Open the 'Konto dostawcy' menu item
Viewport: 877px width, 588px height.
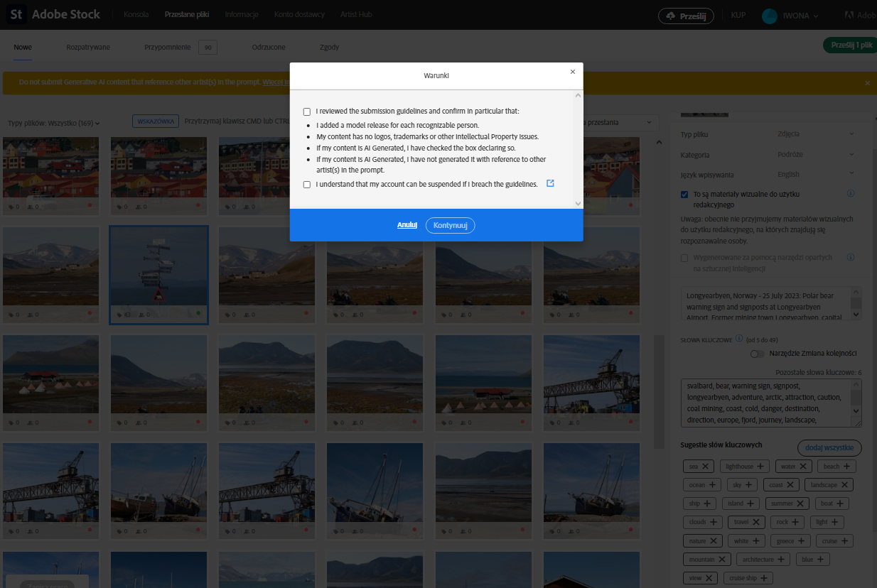[298, 14]
